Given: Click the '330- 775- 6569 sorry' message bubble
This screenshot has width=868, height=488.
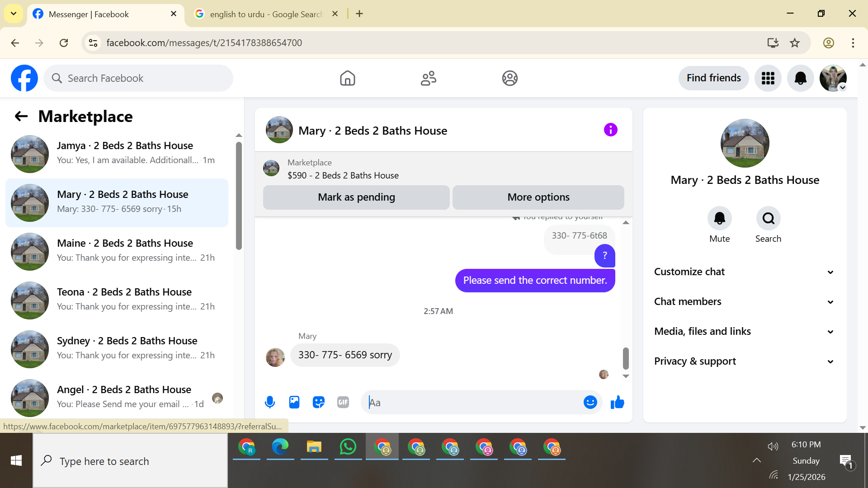Looking at the screenshot, I should [x=345, y=355].
